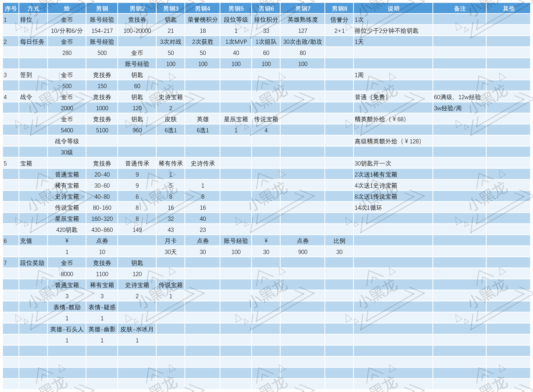
Task: Select cell with 排位少于2分钟不给钥匙
Action: point(386,31)
